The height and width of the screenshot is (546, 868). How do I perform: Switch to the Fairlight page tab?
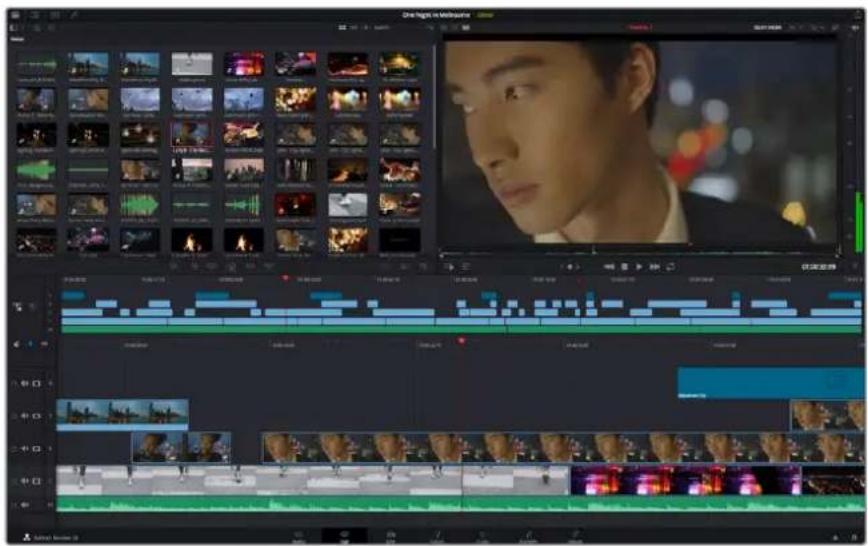click(529, 536)
